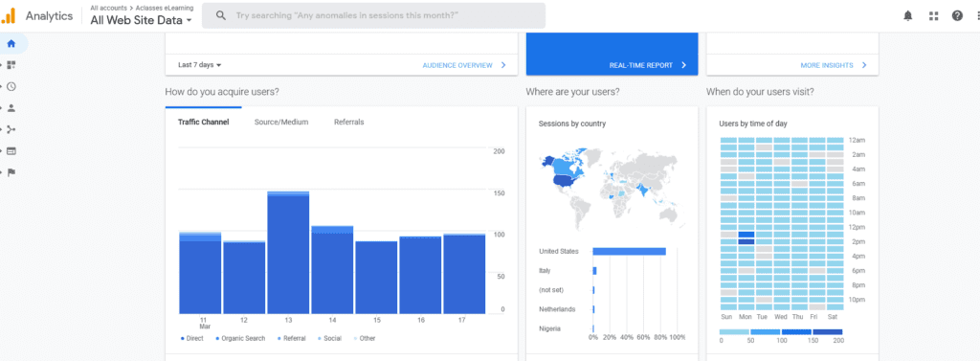Click the When do your users visit heading
Image resolution: width=980 pixels, height=361 pixels.
pos(760,92)
